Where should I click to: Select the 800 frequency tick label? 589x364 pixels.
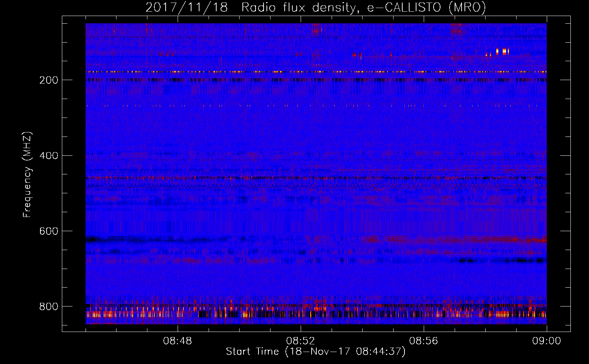click(49, 306)
